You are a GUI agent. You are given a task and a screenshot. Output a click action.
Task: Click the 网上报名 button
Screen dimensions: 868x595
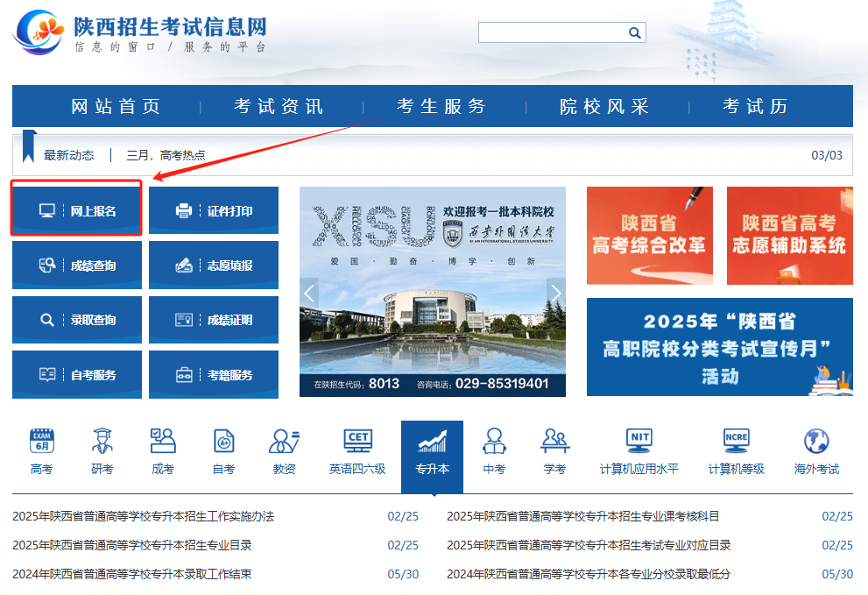click(76, 209)
